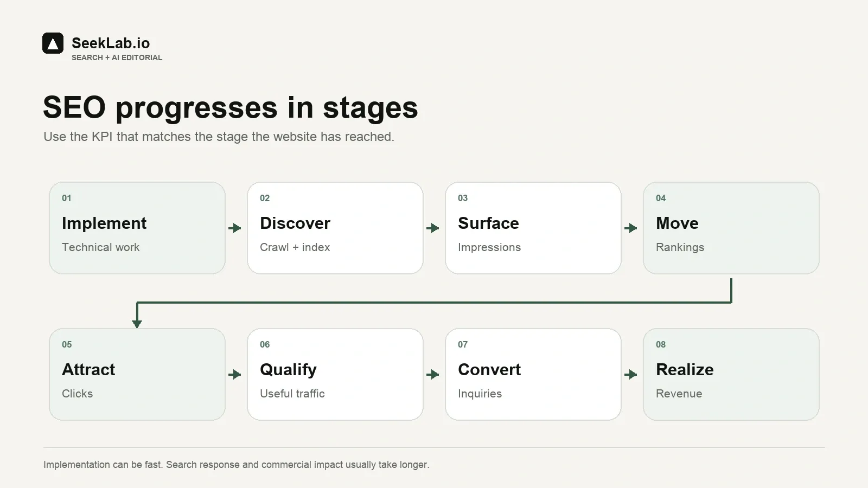Select the Surface Impressions card
The width and height of the screenshot is (868, 488).
pyautogui.click(x=533, y=228)
